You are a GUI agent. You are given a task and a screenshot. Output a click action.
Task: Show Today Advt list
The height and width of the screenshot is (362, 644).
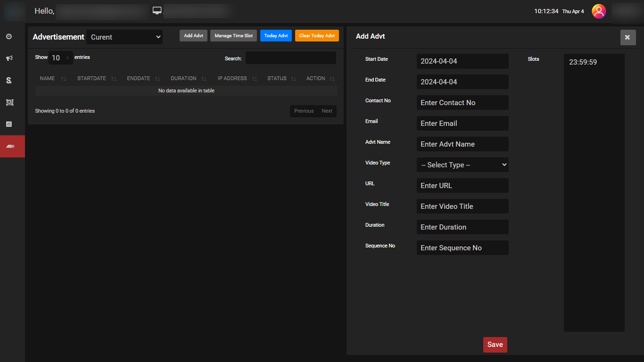pyautogui.click(x=276, y=36)
